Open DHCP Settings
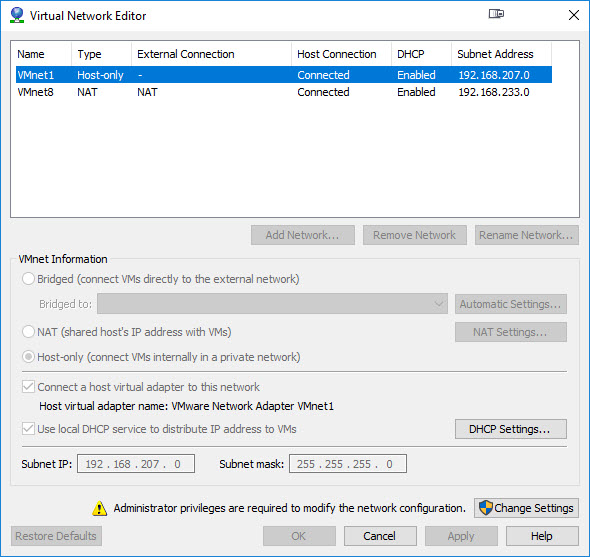The height and width of the screenshot is (557, 590). point(511,429)
